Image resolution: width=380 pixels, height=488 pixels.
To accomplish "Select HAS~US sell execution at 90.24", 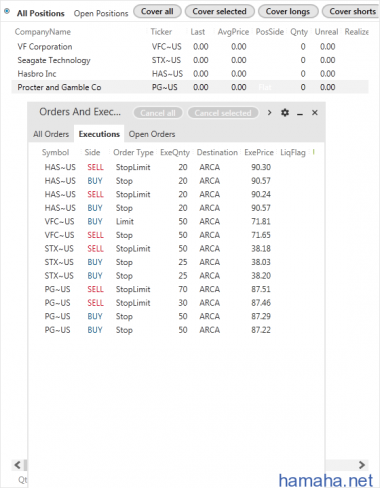I will tap(176, 194).
